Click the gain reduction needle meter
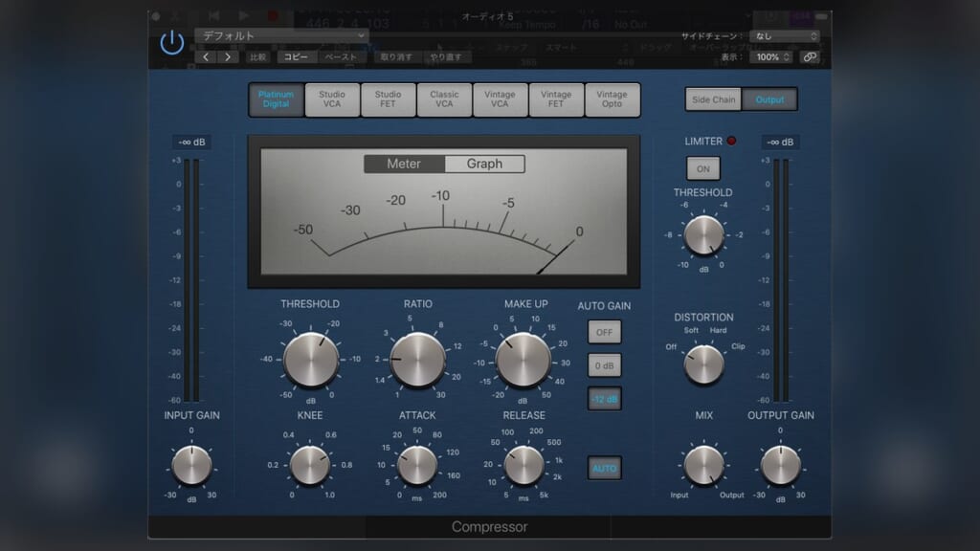The image size is (980, 551). [444, 211]
